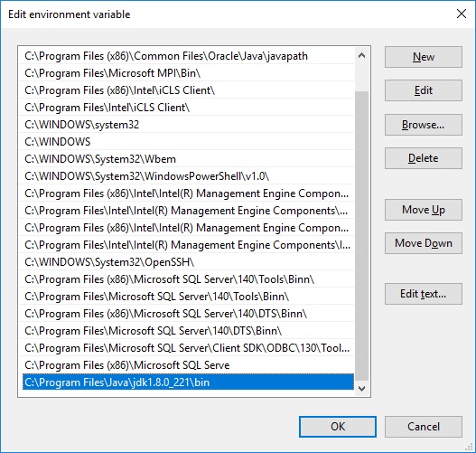Image resolution: width=476 pixels, height=453 pixels.
Task: Open the Edit text... view
Action: tap(424, 294)
